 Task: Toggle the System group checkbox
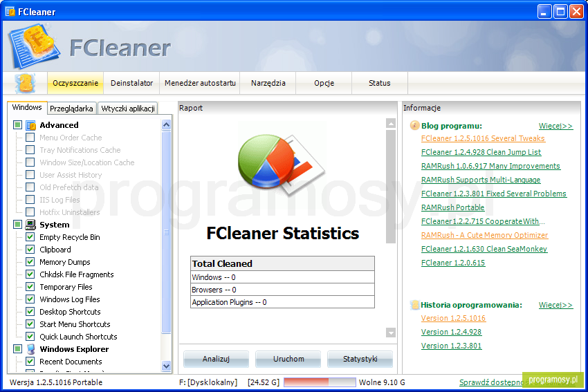click(17, 225)
